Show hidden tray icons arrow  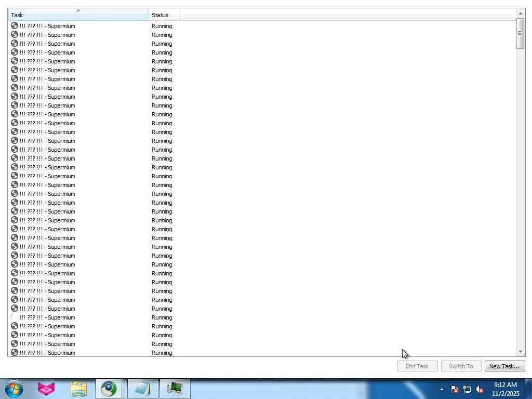(442, 389)
